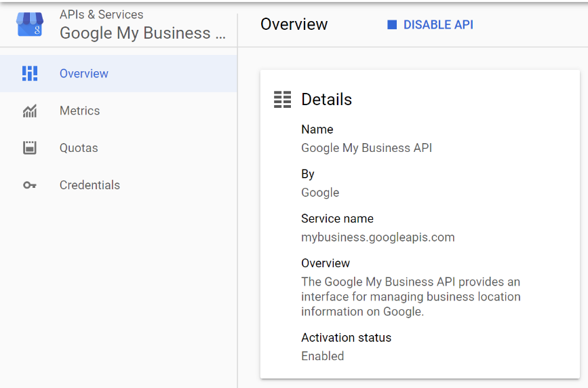Disable the API using DISABLE API

tap(430, 25)
